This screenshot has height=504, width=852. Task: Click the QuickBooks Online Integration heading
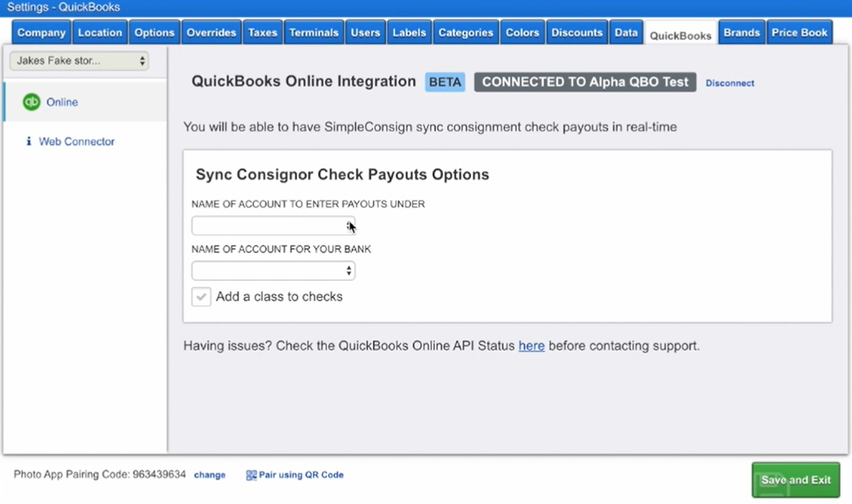pos(304,82)
